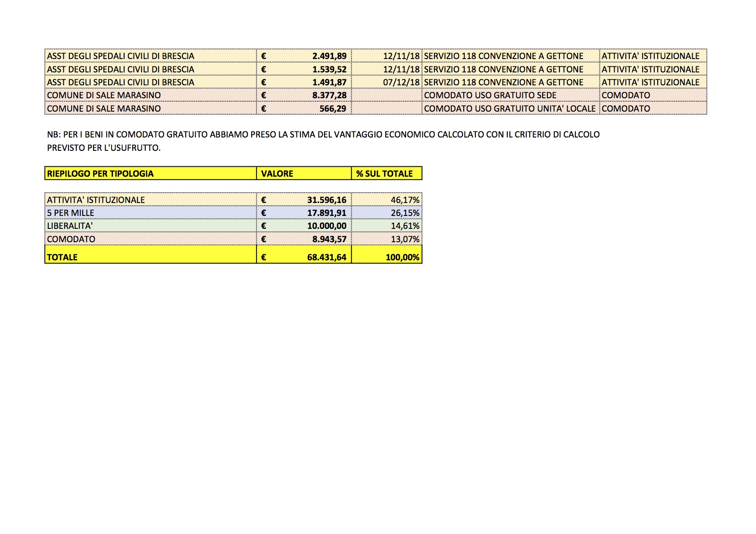Select the 100,00% total percentage cell
This screenshot has width=756, height=534.
click(402, 257)
